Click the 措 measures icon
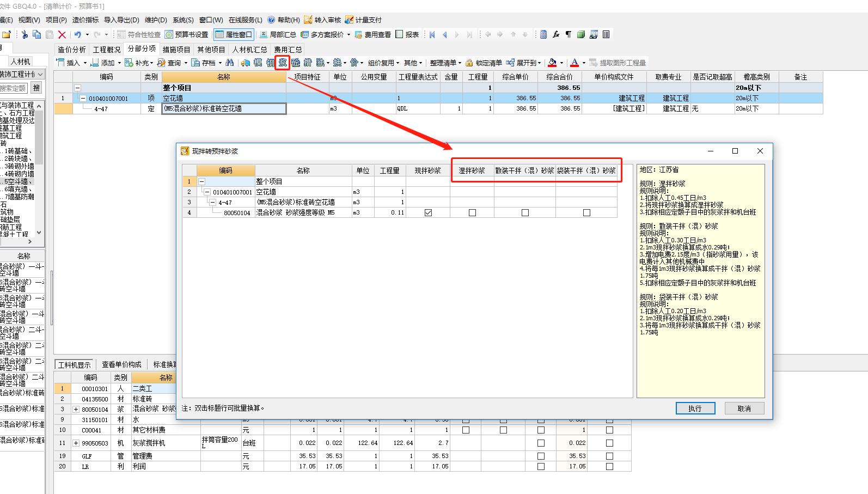868x494 pixels. click(x=308, y=63)
